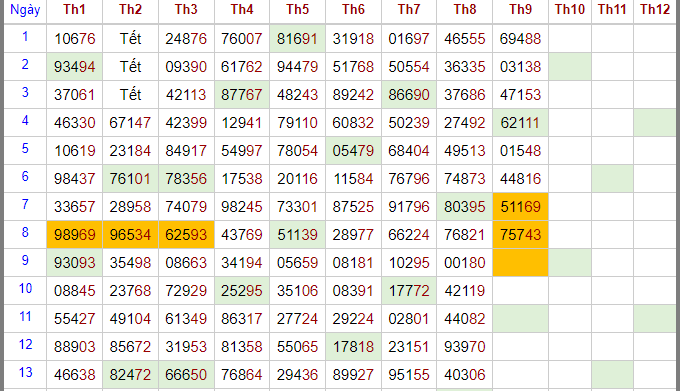Select cell with value 76101
Image resolution: width=680 pixels, height=391 pixels.
130,179
